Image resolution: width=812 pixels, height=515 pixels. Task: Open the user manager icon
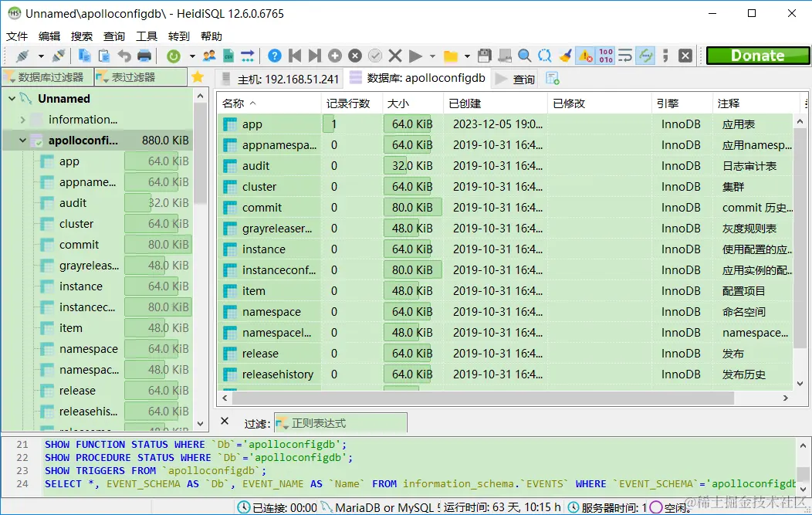pyautogui.click(x=209, y=56)
